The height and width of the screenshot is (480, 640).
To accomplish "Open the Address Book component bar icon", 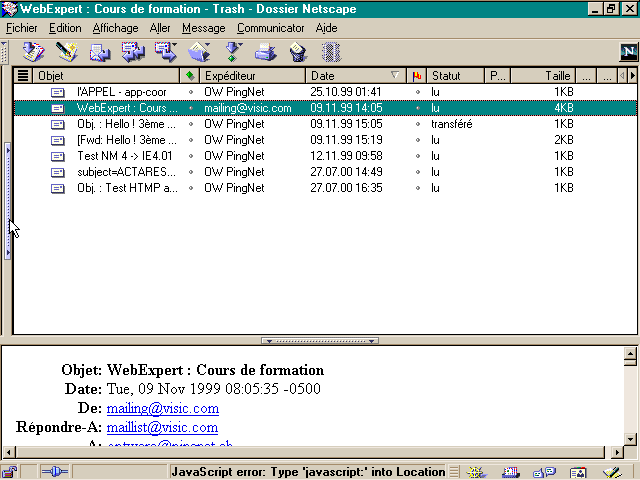I will tap(578, 473).
